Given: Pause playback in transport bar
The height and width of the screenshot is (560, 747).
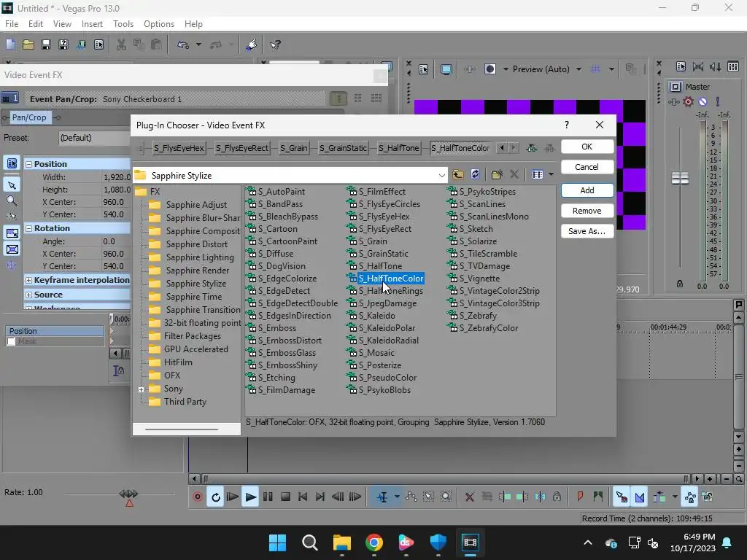Looking at the screenshot, I should click(x=268, y=497).
